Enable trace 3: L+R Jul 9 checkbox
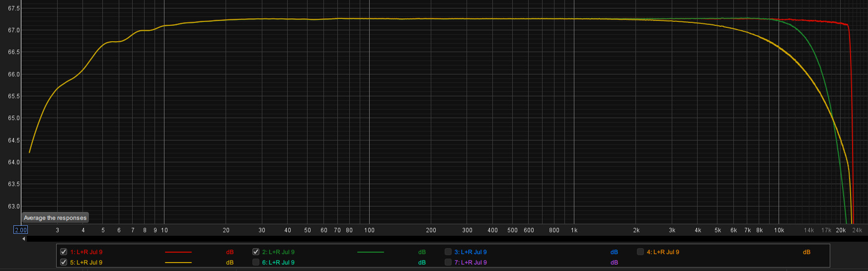Image resolution: width=868 pixels, height=271 pixels. (448, 252)
